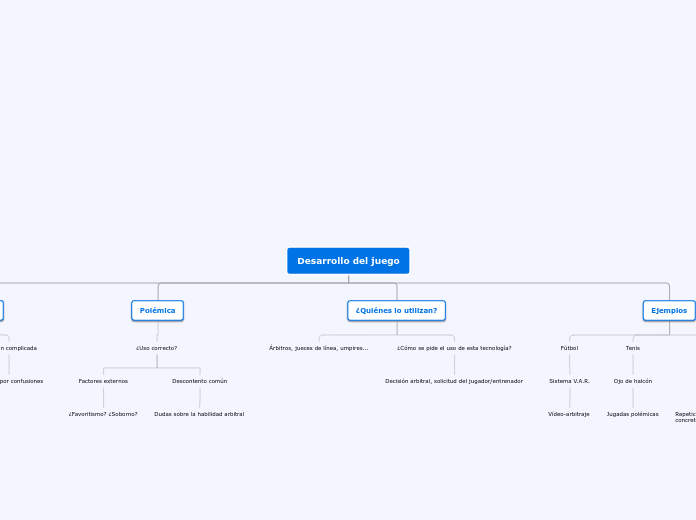696x520 pixels.
Task: Click the cut-off 'n complicada' node
Action: coord(19,348)
